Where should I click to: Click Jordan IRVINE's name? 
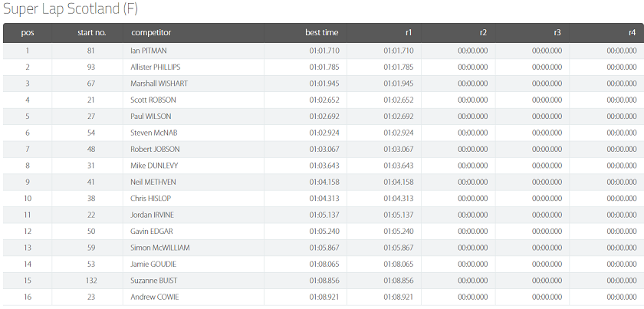pyautogui.click(x=152, y=215)
